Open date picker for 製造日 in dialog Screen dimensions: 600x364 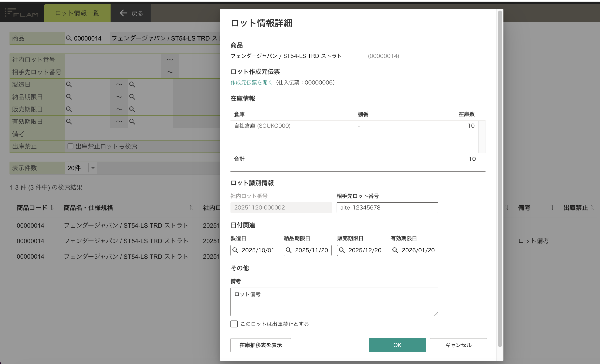pos(235,250)
